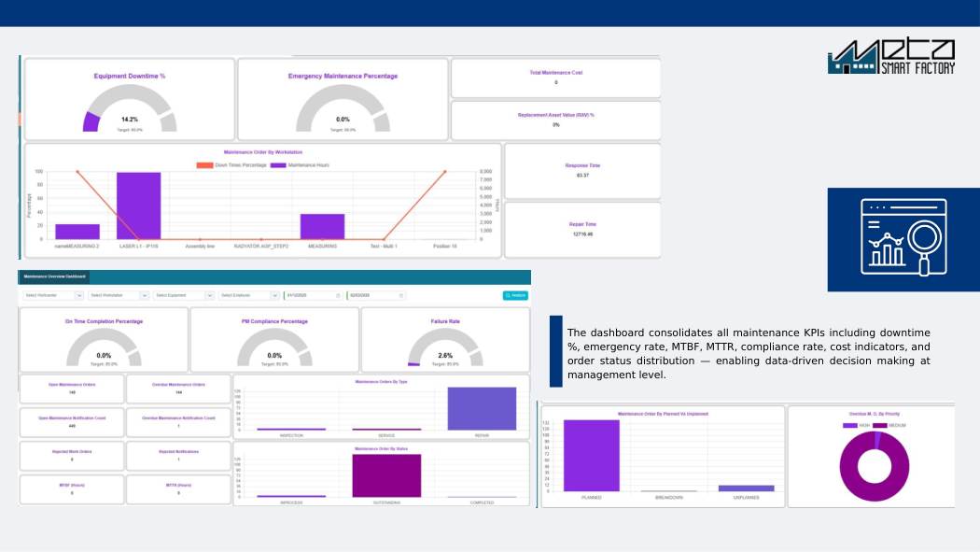Click the LASER L1 - IP115 bar
Viewport: 980px width, 552px height.
tap(139, 205)
